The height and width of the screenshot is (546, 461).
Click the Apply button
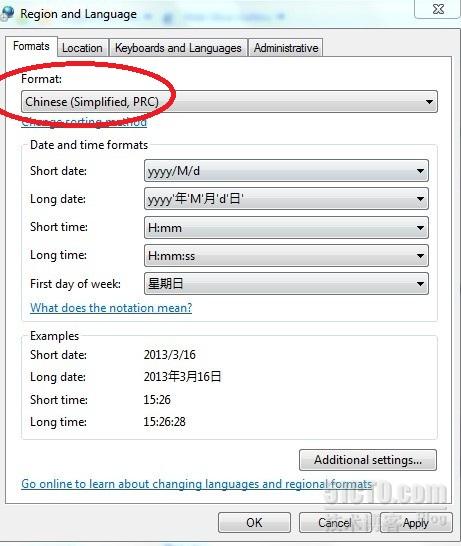pyautogui.click(x=416, y=522)
